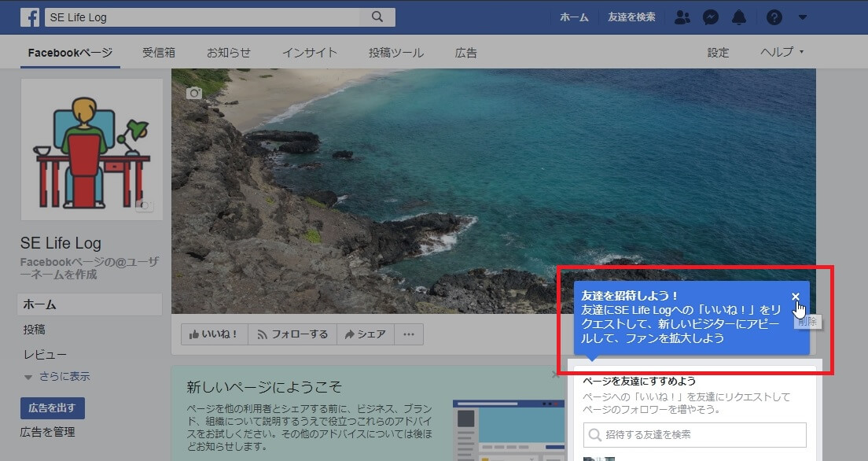Switch to the 受信箱 tab
Screen dimensions: 868x461
pyautogui.click(x=159, y=53)
